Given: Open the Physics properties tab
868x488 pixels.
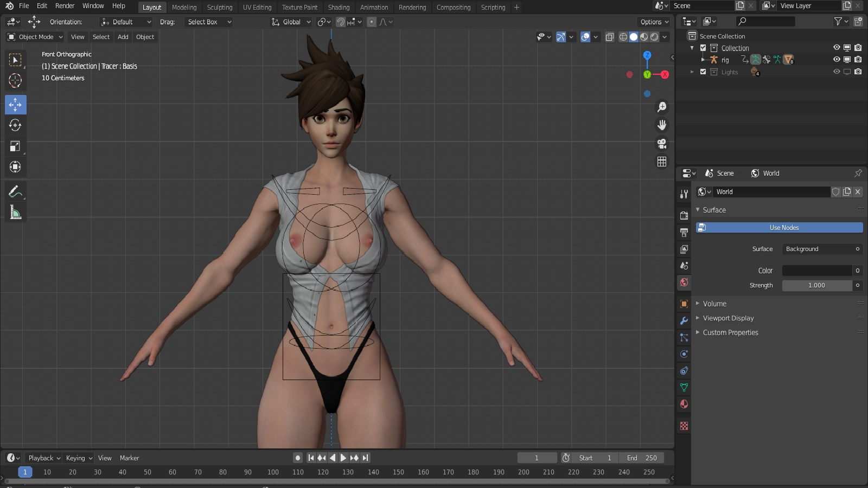Looking at the screenshot, I should coord(684,354).
